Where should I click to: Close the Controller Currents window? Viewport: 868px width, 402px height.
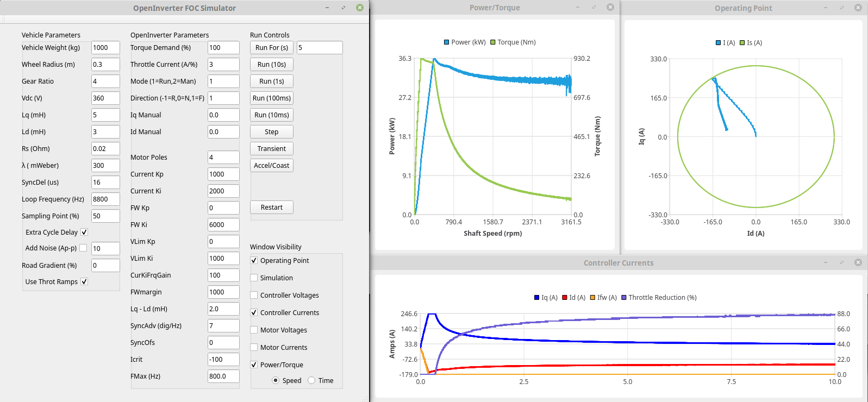click(x=858, y=262)
